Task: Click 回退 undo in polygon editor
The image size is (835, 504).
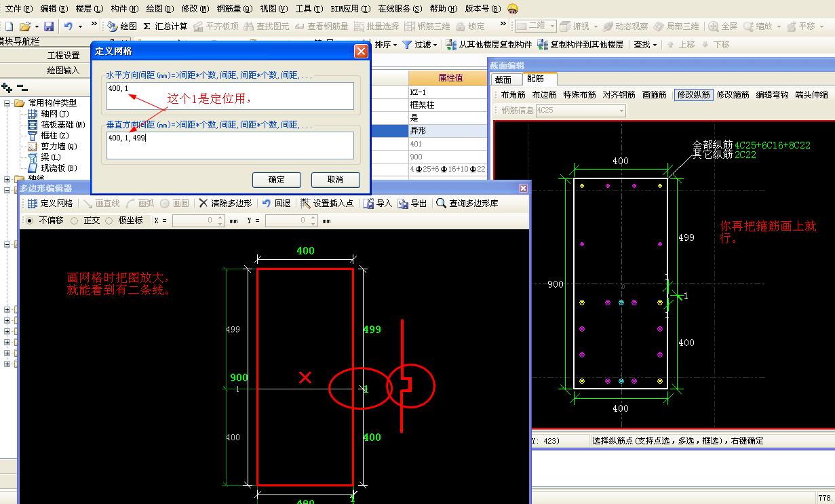Action: (x=277, y=203)
